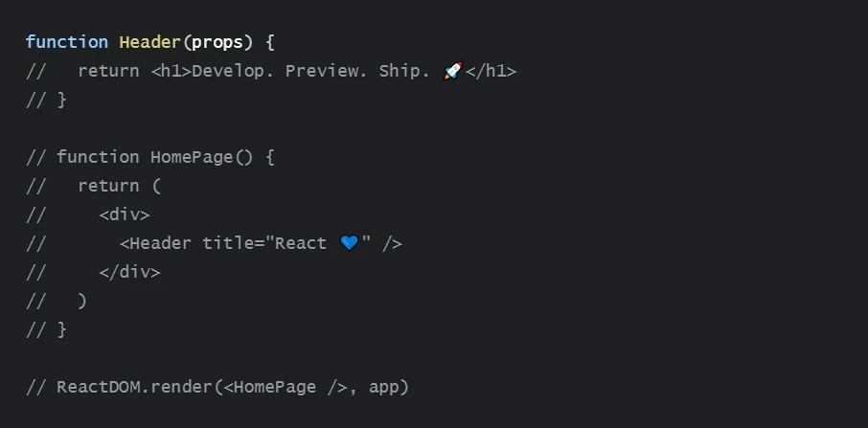This screenshot has width=868, height=428.
Task: Click the rocket emoji in the h1
Action: click(x=453, y=71)
